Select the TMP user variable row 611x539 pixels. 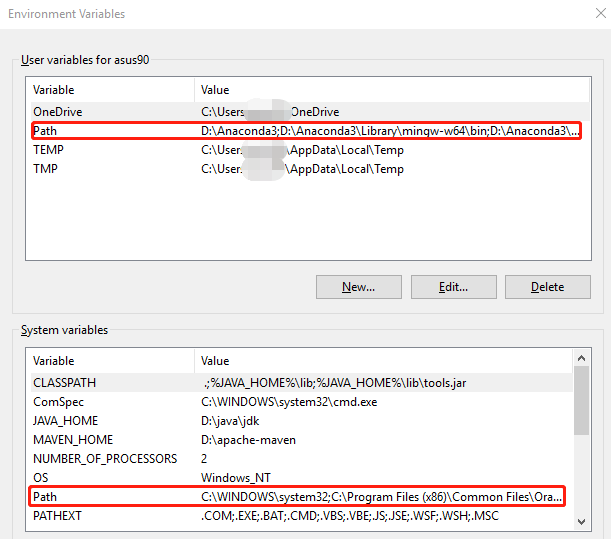(x=310, y=169)
